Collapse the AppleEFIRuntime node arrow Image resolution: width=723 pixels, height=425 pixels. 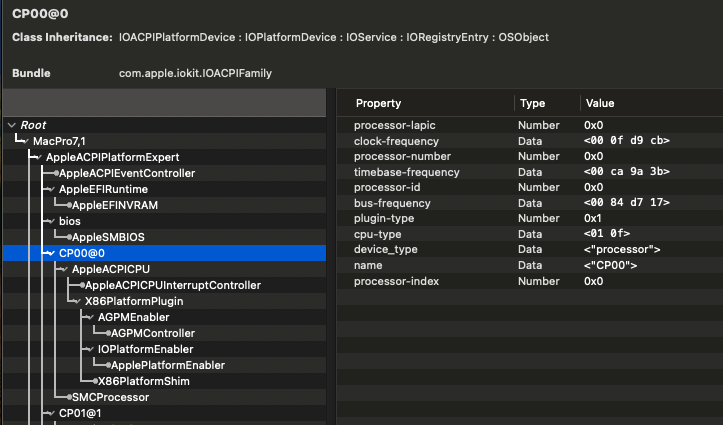pyautogui.click(x=51, y=189)
